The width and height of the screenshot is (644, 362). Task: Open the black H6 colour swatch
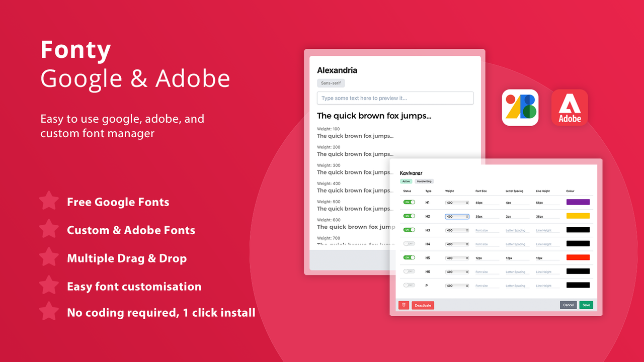click(x=578, y=271)
